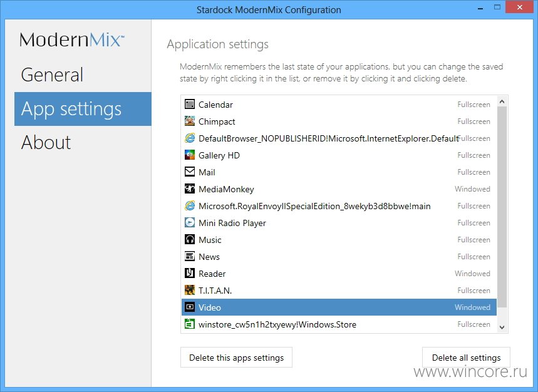Click Delete all settings button

click(x=466, y=358)
